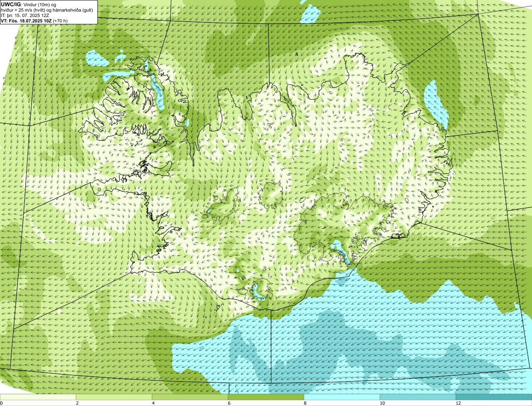Select the medium green 4–6 m/s color segment

[x=190, y=397]
